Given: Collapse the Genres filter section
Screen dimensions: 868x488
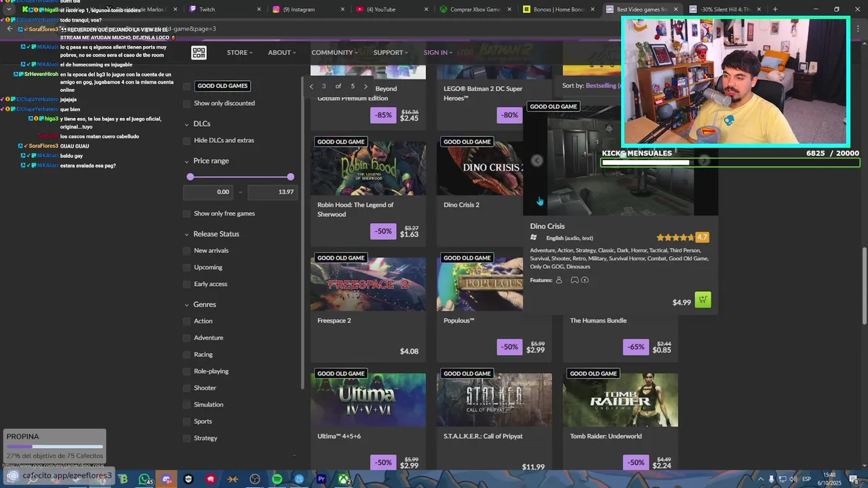Looking at the screenshot, I should pyautogui.click(x=200, y=304).
